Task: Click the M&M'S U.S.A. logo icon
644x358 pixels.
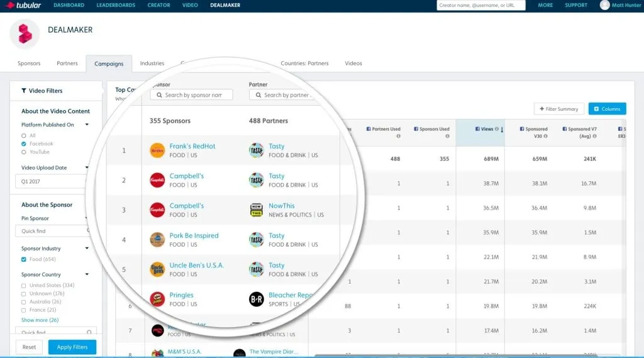Action: [x=157, y=353]
